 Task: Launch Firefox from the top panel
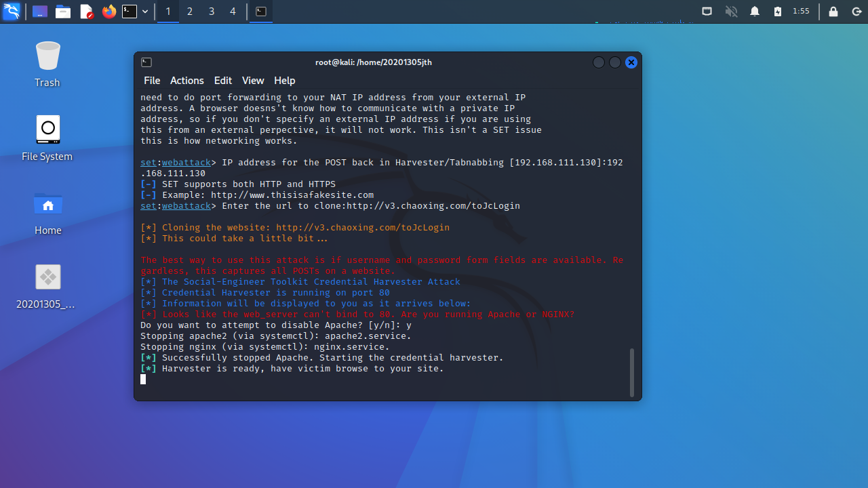coord(109,12)
